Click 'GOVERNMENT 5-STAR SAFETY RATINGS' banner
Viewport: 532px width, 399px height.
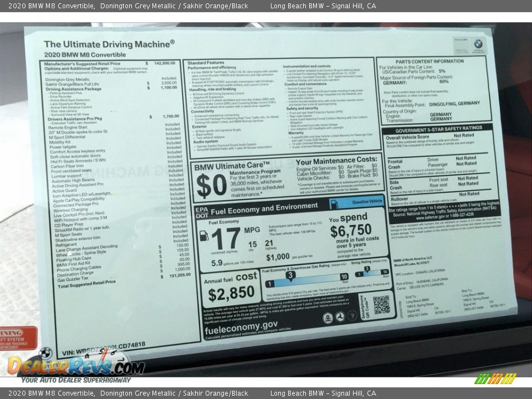[x=439, y=129]
